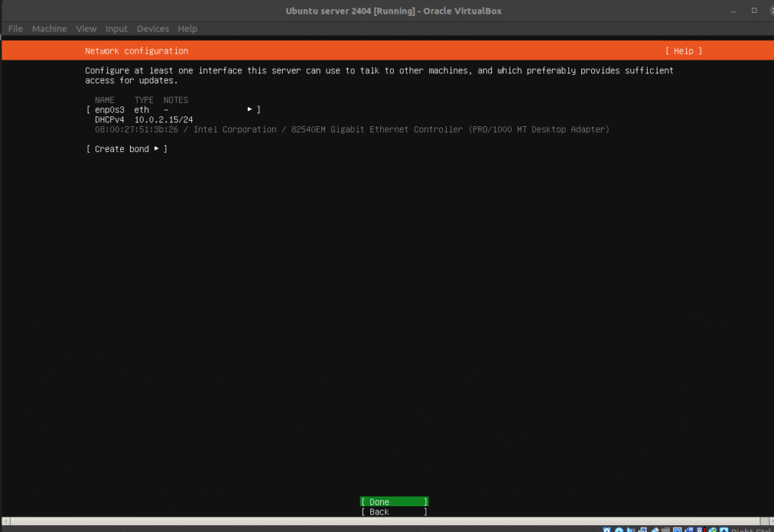Click the horizontal scrollbar under the VM display
This screenshot has height=532, width=774.
378,521
